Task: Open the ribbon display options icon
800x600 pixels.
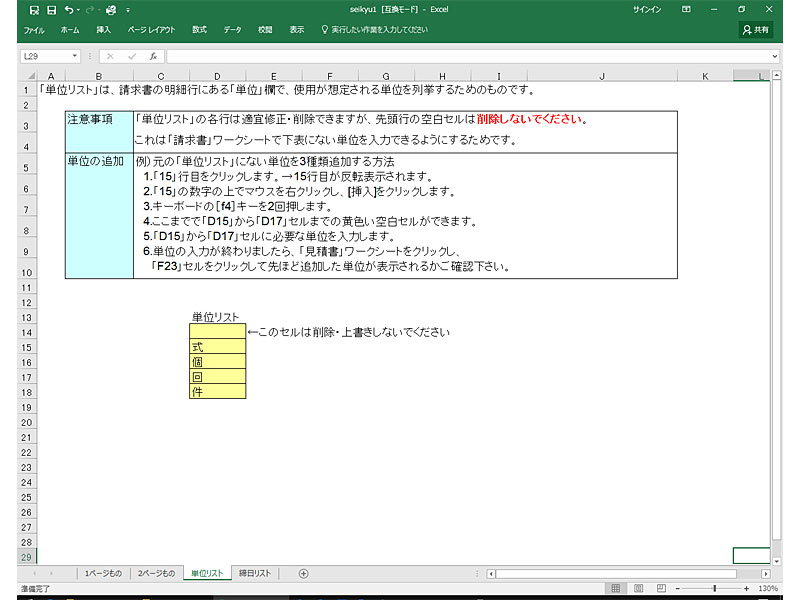Action: click(x=686, y=10)
